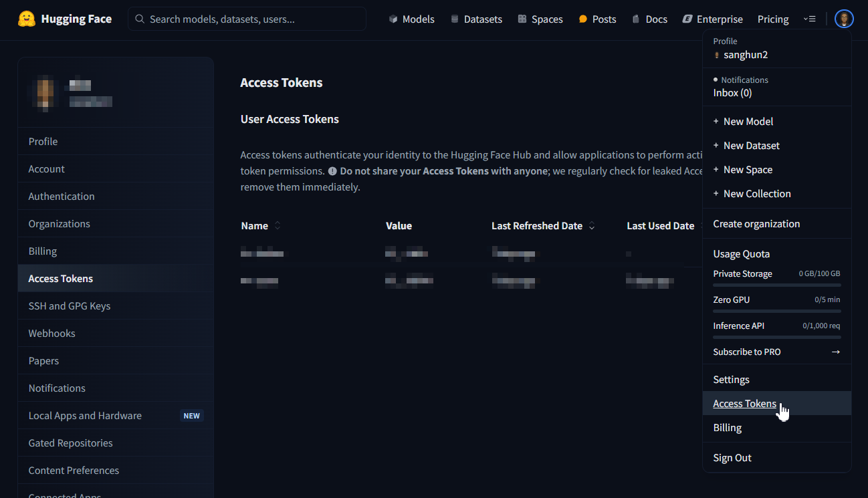Open Gated Repositories settings
Image resolution: width=868 pixels, height=498 pixels.
(x=116, y=443)
